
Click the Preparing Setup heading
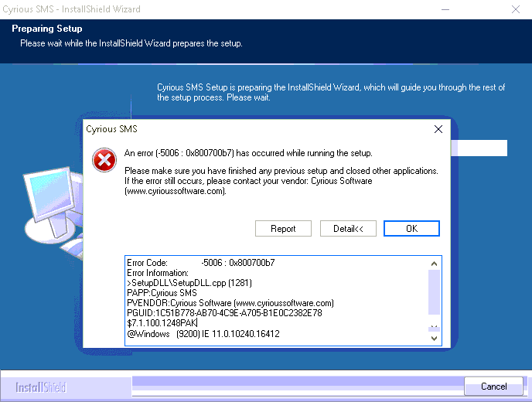click(x=47, y=29)
